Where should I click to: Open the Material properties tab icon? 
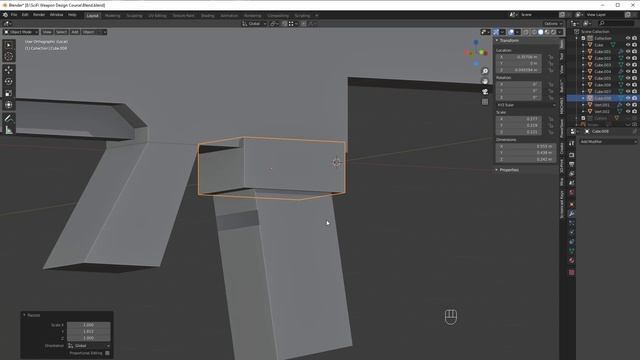[x=572, y=261]
